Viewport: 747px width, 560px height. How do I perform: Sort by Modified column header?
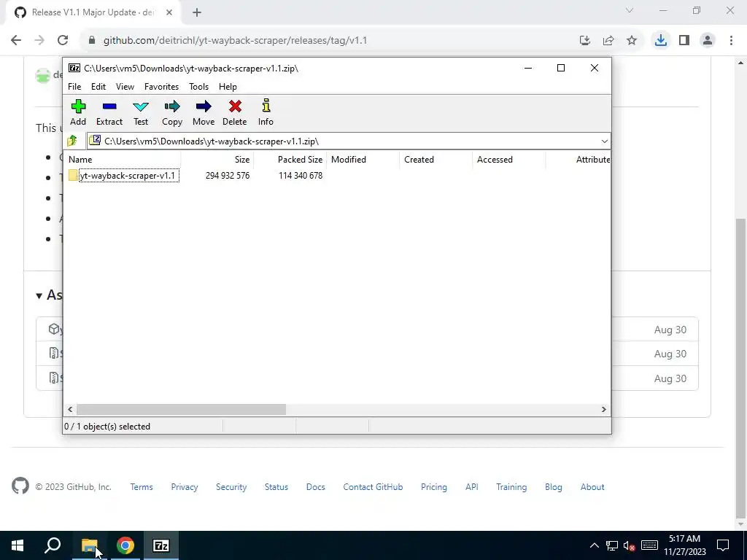pos(363,160)
